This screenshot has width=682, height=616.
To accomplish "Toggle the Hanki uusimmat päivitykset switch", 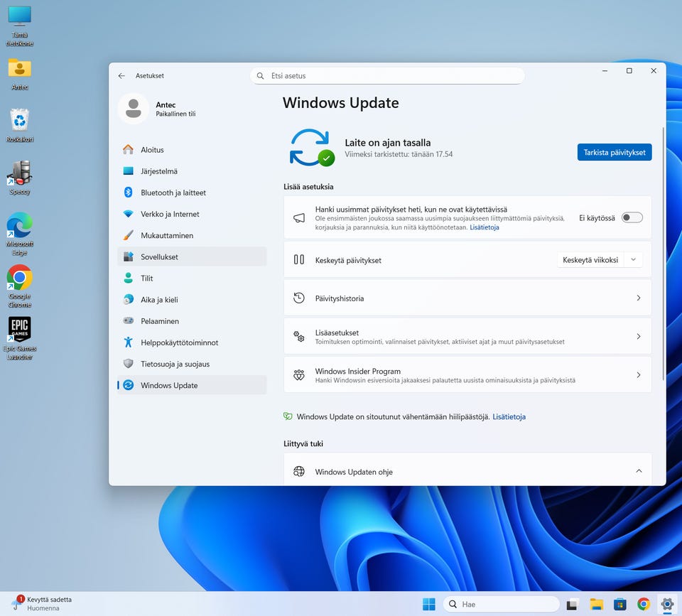I will 632,218.
